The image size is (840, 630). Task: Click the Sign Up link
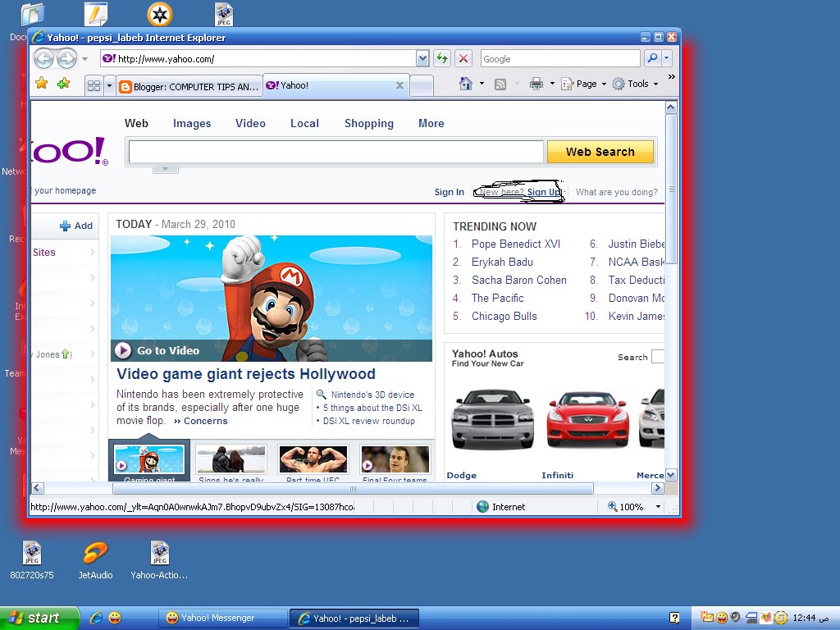[x=544, y=192]
